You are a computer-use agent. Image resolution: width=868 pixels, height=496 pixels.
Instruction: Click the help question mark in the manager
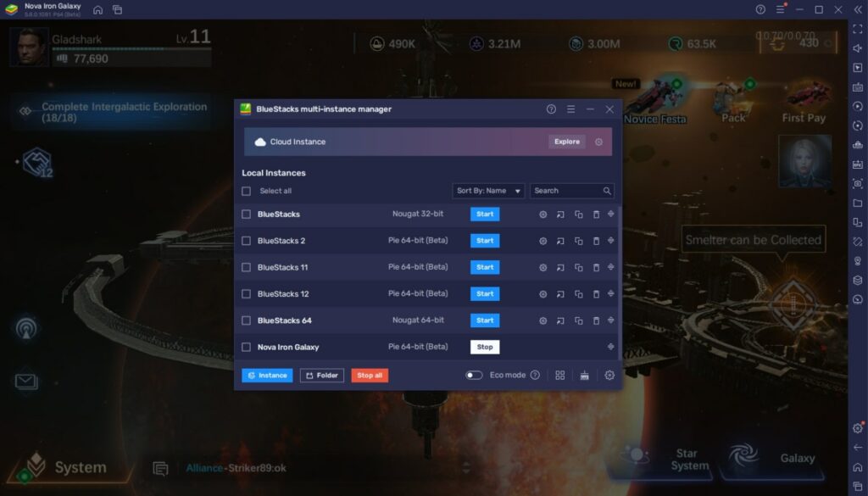(550, 109)
